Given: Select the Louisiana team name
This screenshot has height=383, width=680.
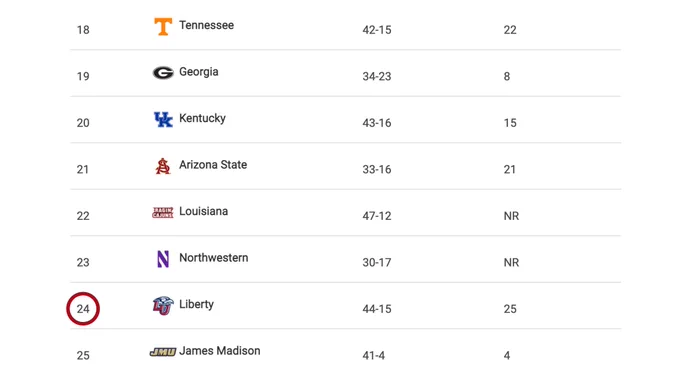Looking at the screenshot, I should (203, 211).
